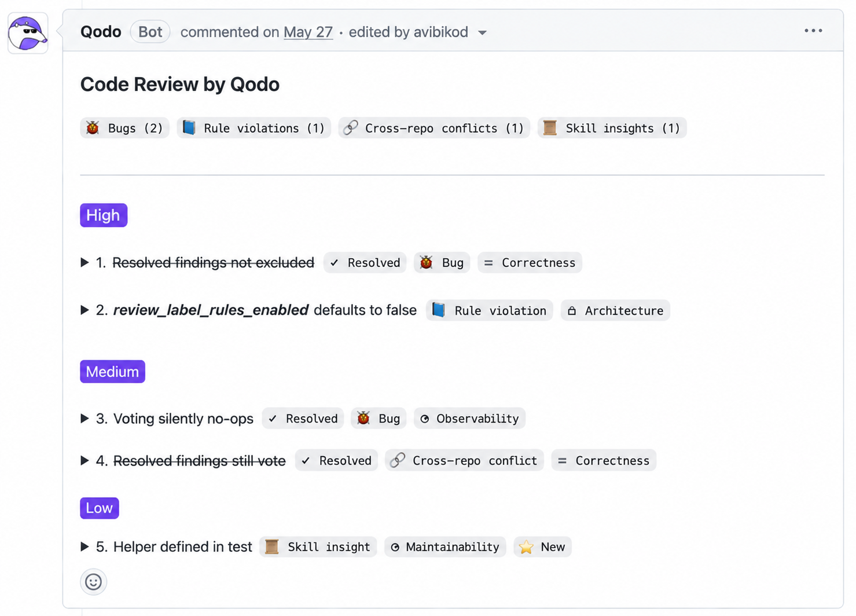Click the lock icon in the Architecture tag
This screenshot has height=616, width=856.
(x=572, y=311)
